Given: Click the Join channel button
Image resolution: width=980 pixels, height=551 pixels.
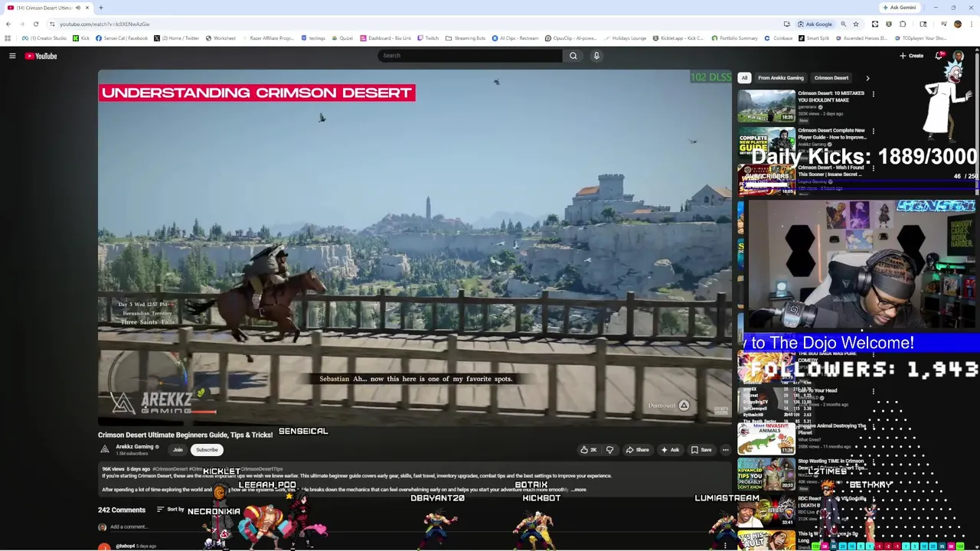Looking at the screenshot, I should coord(178,450).
